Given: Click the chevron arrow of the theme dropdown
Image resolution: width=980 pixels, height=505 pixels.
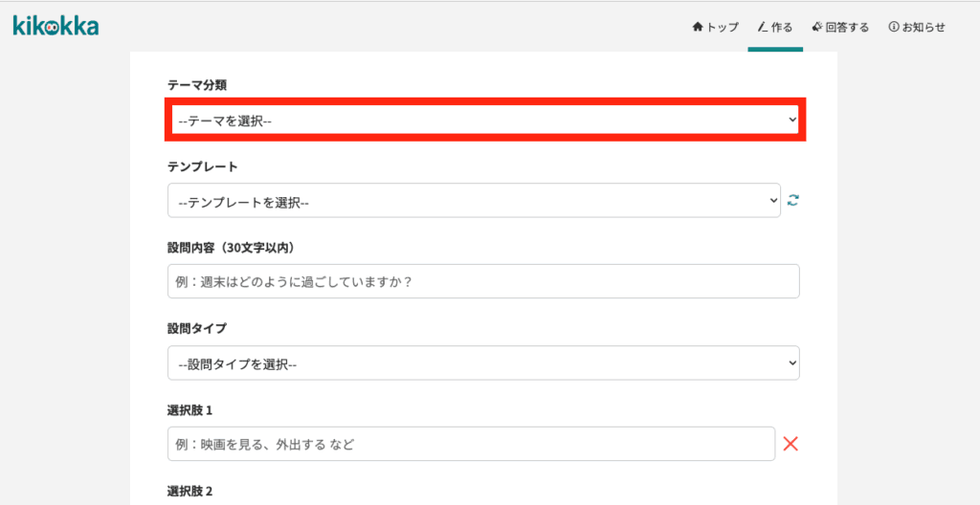Looking at the screenshot, I should point(791,119).
